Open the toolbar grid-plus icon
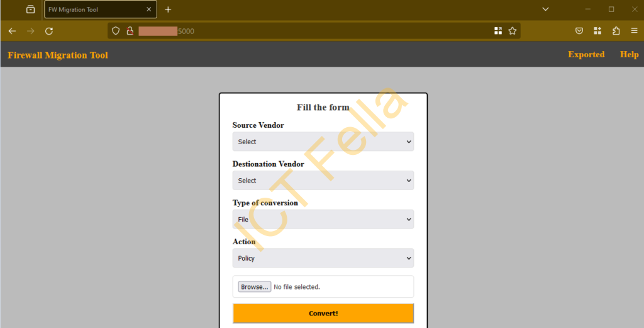 pyautogui.click(x=597, y=31)
